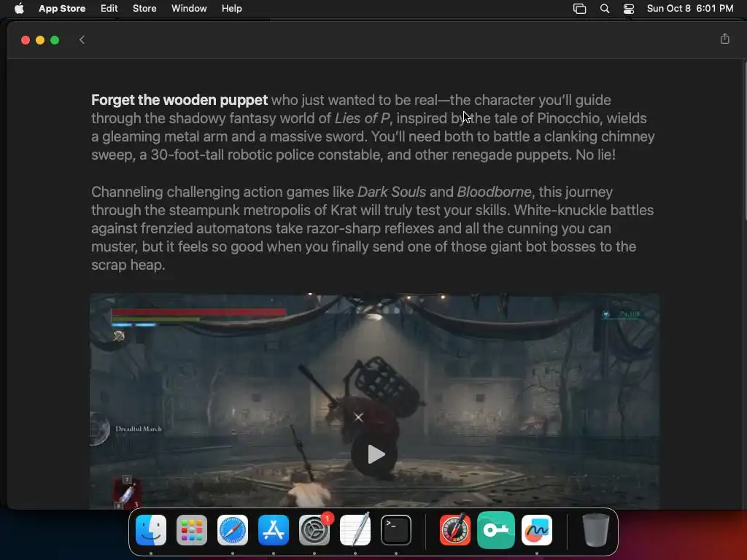Launch Safari from the Dock
This screenshot has width=747, height=560.
pos(233,530)
